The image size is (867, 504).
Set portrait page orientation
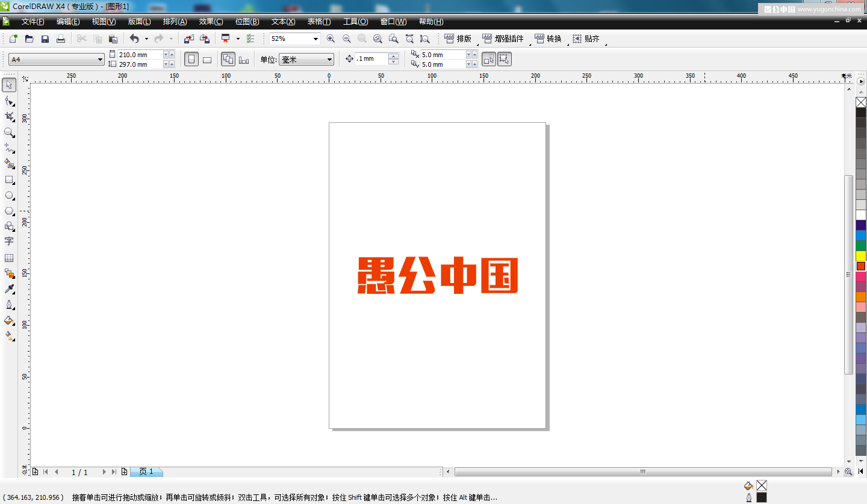[191, 59]
